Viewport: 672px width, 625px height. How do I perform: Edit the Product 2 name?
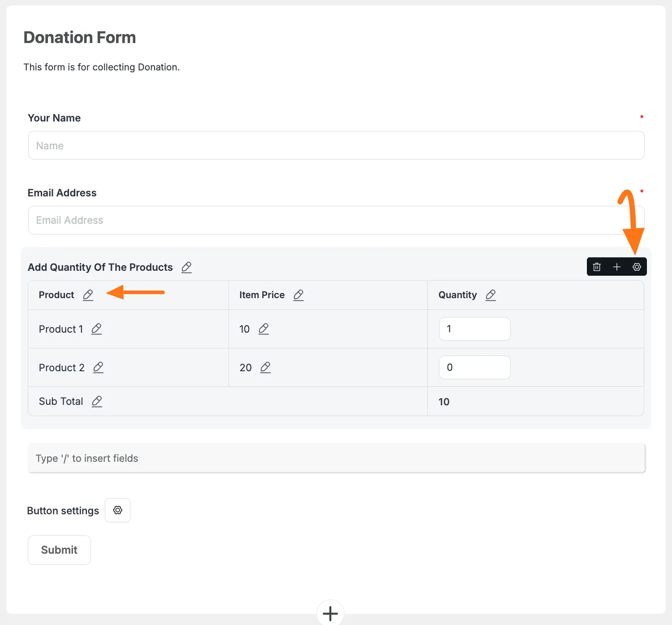pos(98,368)
